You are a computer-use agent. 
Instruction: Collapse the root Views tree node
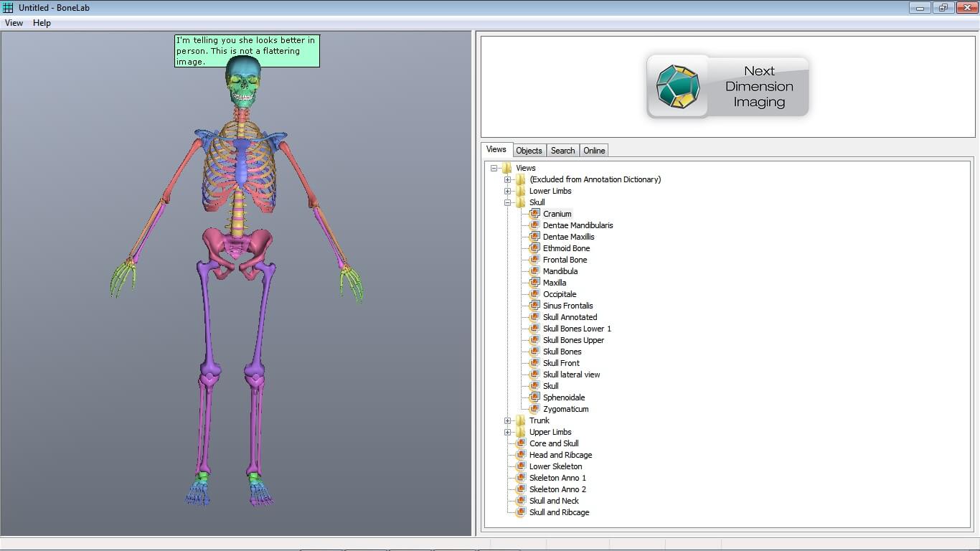pos(494,168)
